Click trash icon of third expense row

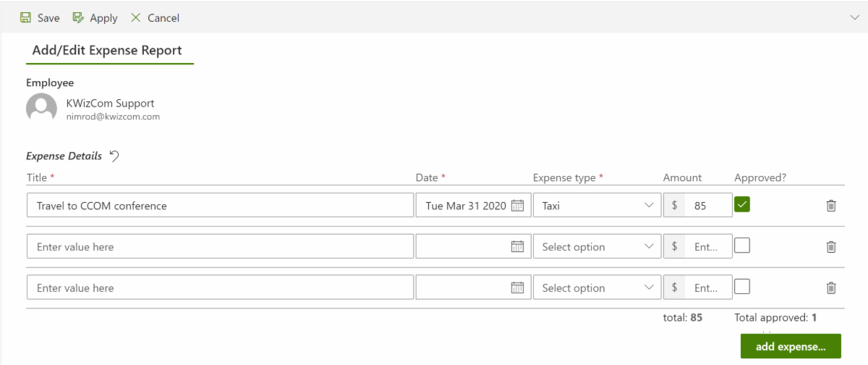coord(831,288)
